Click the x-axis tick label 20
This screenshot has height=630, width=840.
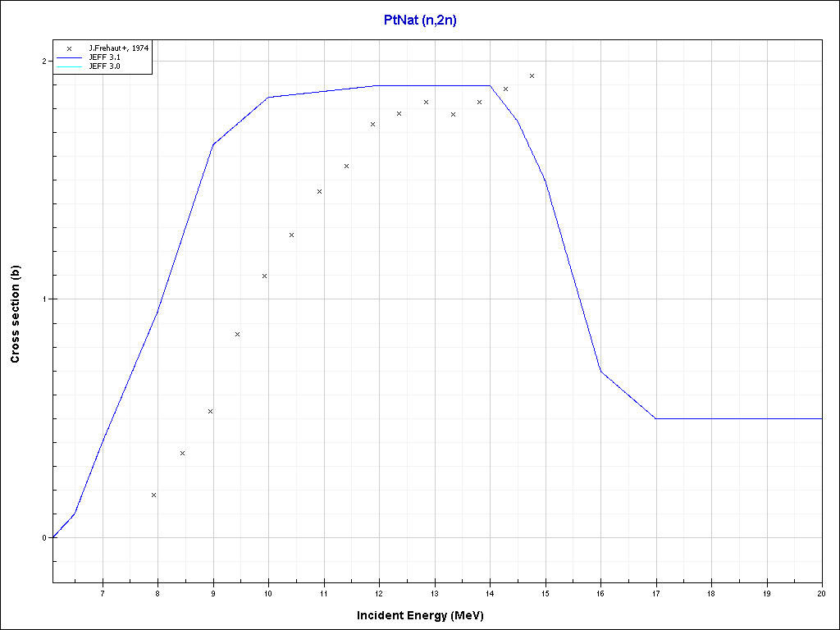(821, 592)
